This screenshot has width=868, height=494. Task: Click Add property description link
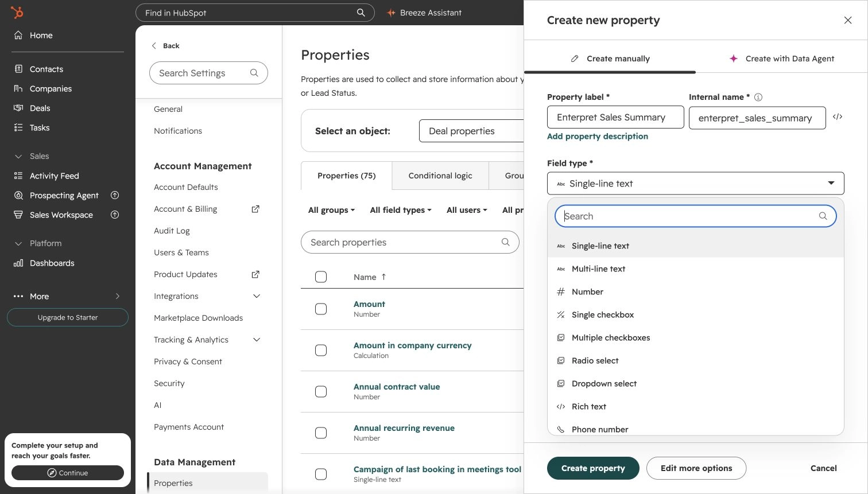pyautogui.click(x=598, y=136)
